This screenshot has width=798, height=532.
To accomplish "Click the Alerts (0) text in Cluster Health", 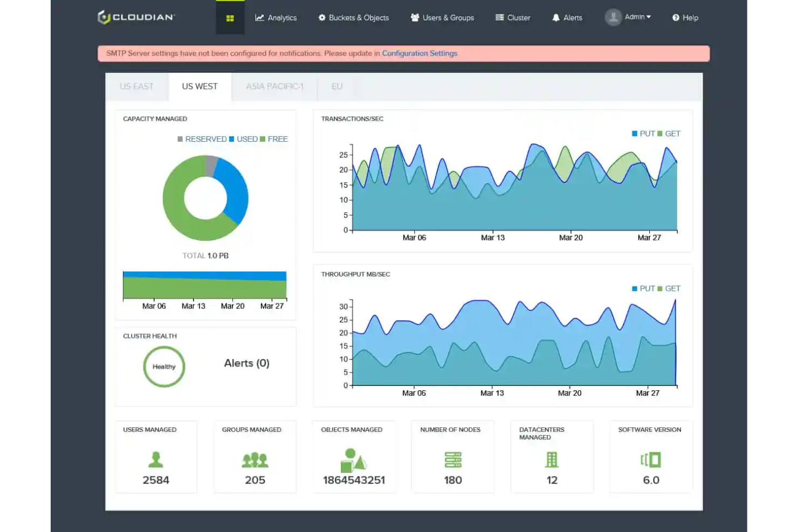I will coord(247,363).
